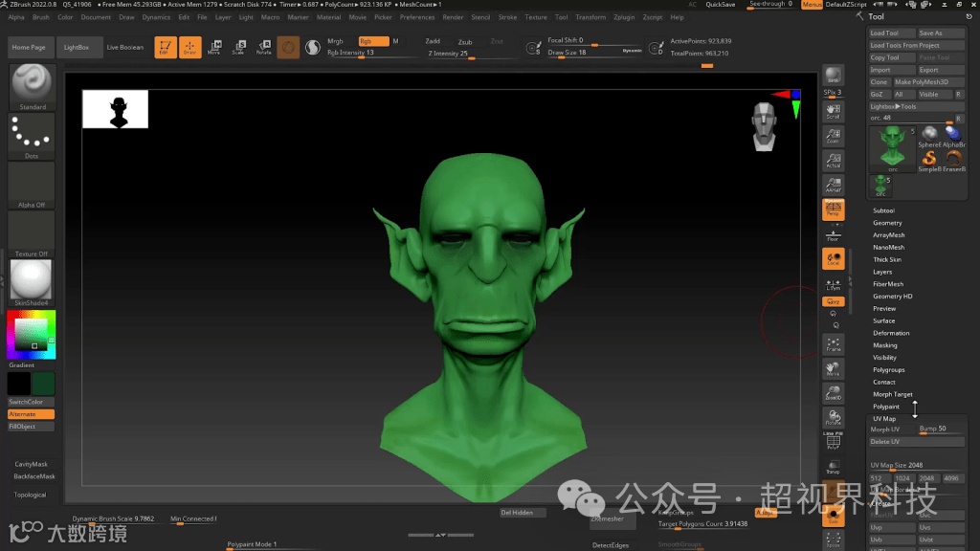Click the Zoom canvas icon
980x551 pixels.
tap(834, 136)
